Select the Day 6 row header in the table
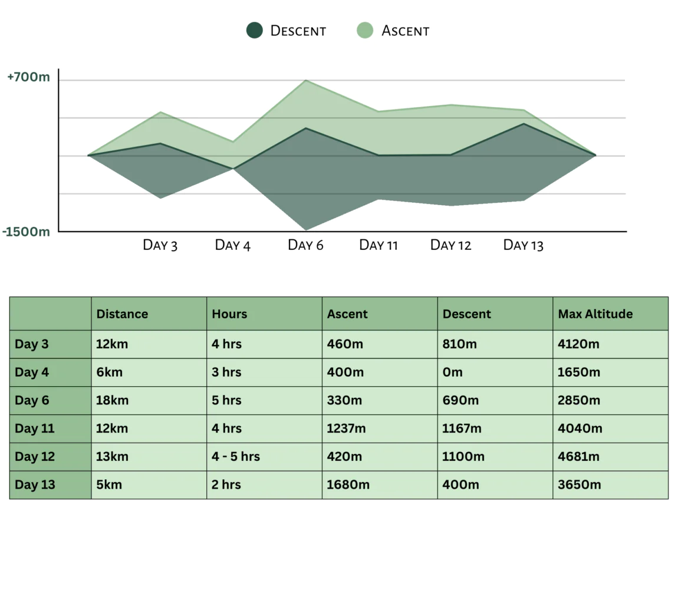 [x=50, y=400]
